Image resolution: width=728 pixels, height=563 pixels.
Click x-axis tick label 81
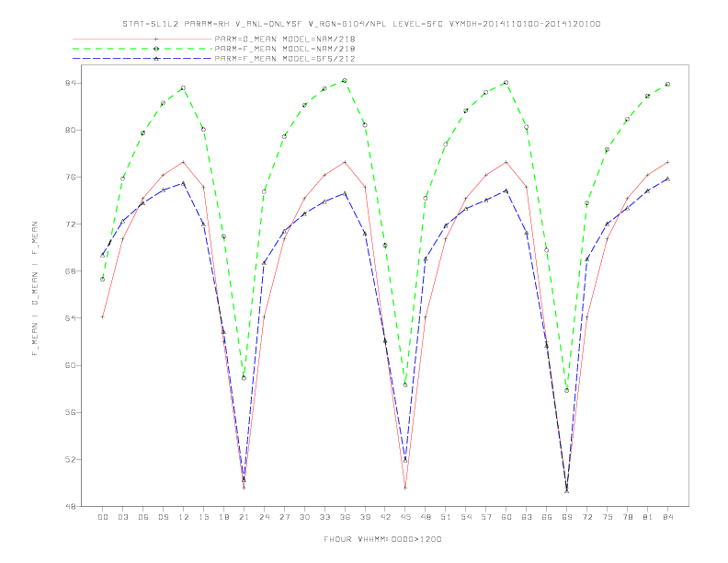click(648, 517)
